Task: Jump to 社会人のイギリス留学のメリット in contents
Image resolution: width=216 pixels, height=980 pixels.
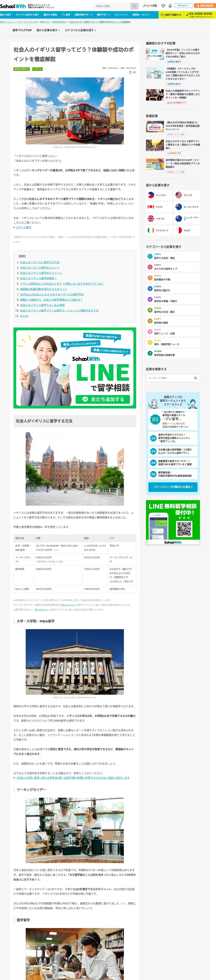Action: coord(40,268)
